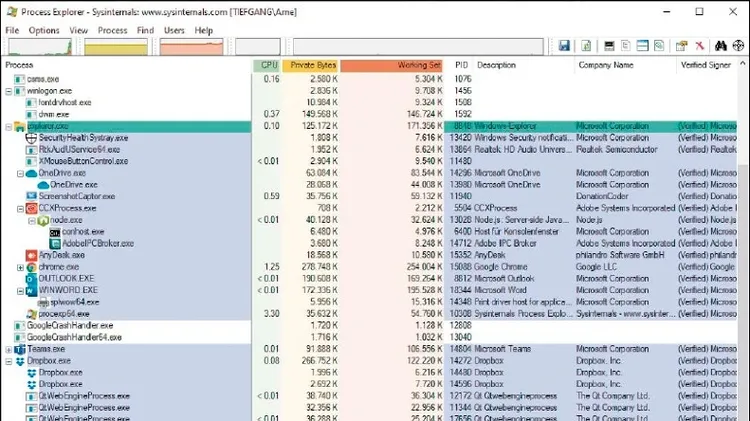Sort by the Company Name column header
This screenshot has height=421, width=750.
[625, 65]
